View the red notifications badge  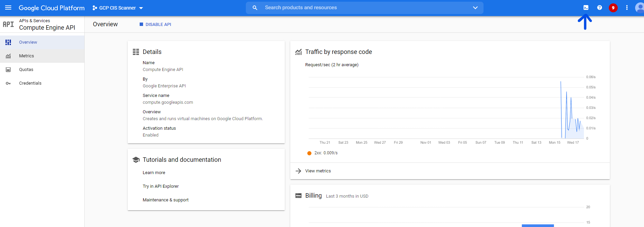point(613,8)
